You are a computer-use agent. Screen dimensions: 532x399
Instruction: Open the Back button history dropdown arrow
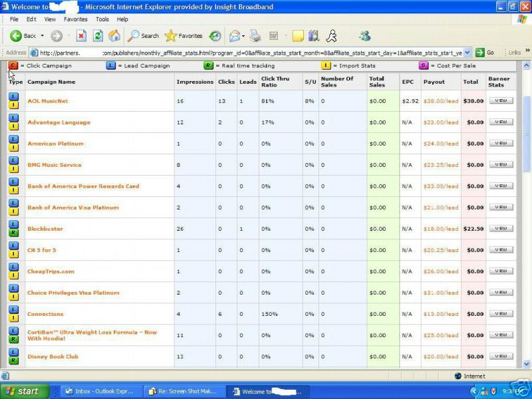pyautogui.click(x=42, y=36)
